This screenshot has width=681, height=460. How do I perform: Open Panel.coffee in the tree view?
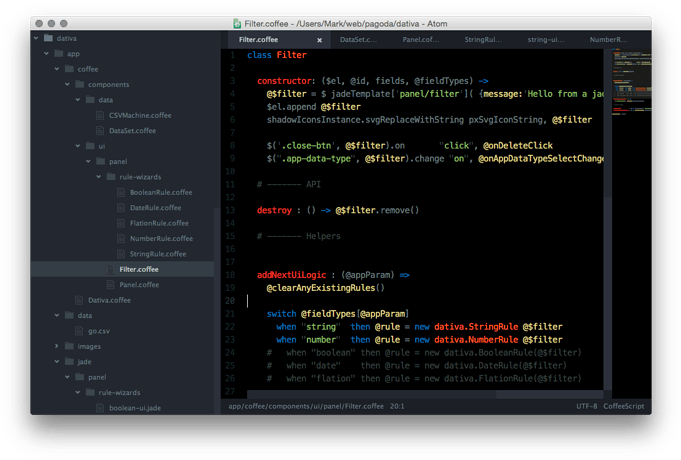click(139, 285)
